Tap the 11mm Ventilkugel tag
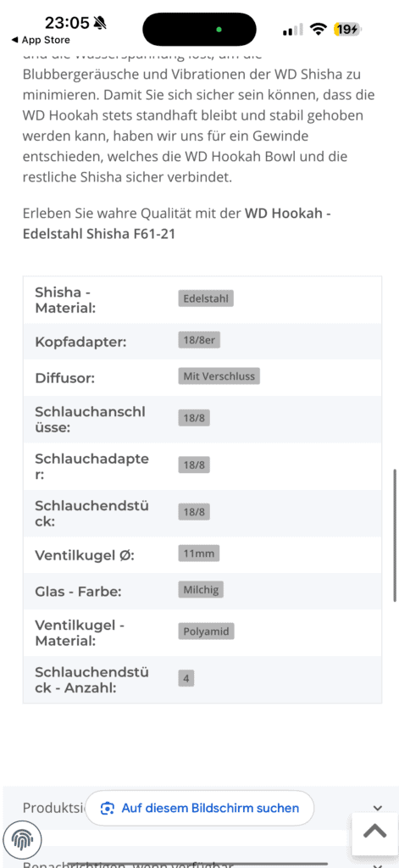Viewport: 399px width, 868px height. pos(199,553)
